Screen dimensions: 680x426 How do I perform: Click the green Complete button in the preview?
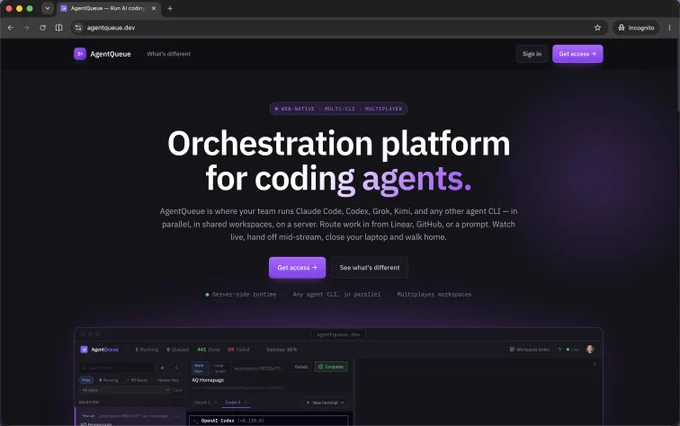[x=331, y=367]
